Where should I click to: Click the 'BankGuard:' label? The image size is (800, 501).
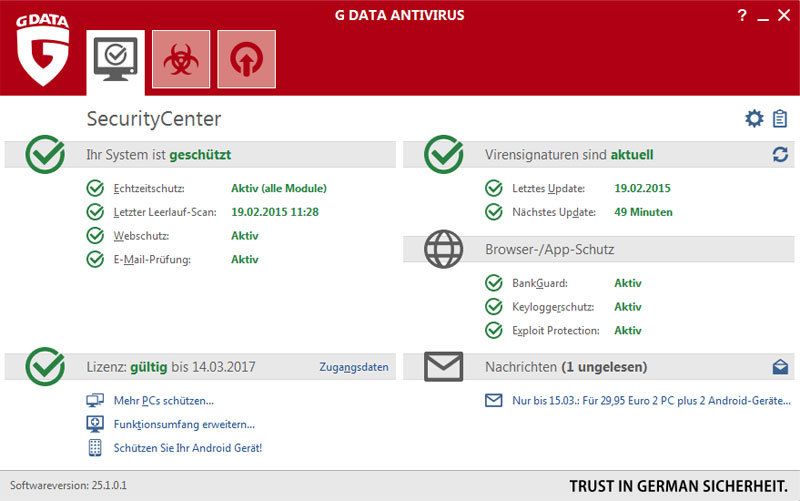[x=540, y=283]
